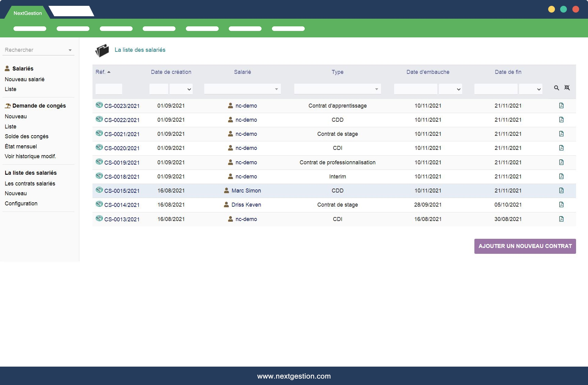
Task: Switch to the NextGestion tab
Action: (28, 13)
